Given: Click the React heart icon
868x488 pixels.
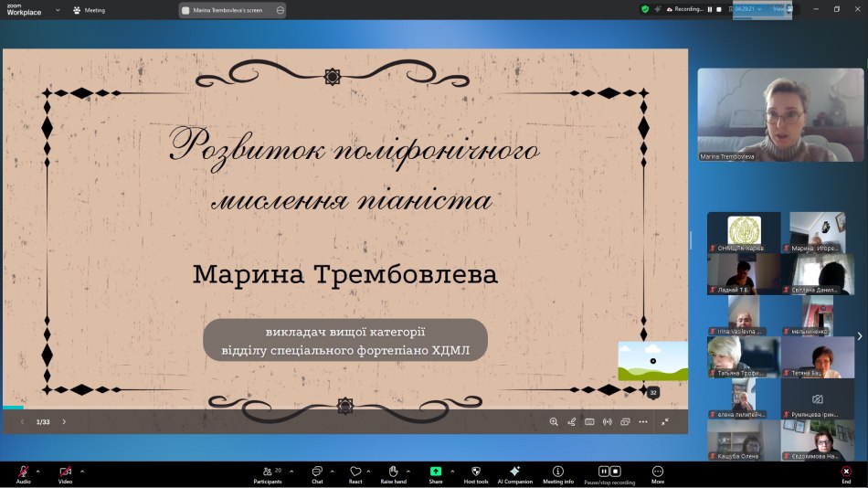Looking at the screenshot, I should point(355,472).
